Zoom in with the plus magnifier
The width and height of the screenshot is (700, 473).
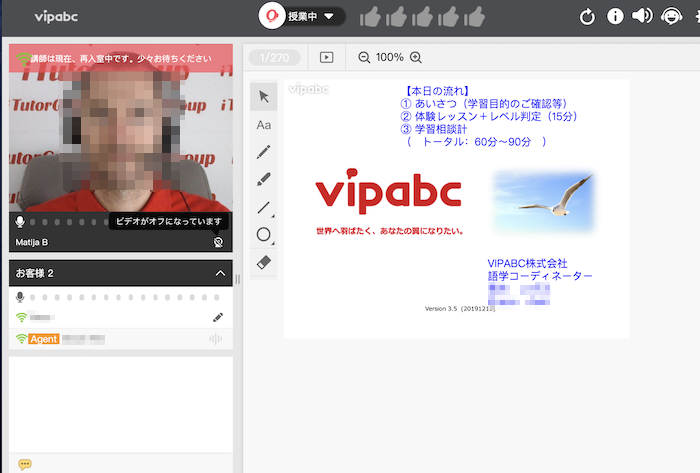pyautogui.click(x=416, y=58)
